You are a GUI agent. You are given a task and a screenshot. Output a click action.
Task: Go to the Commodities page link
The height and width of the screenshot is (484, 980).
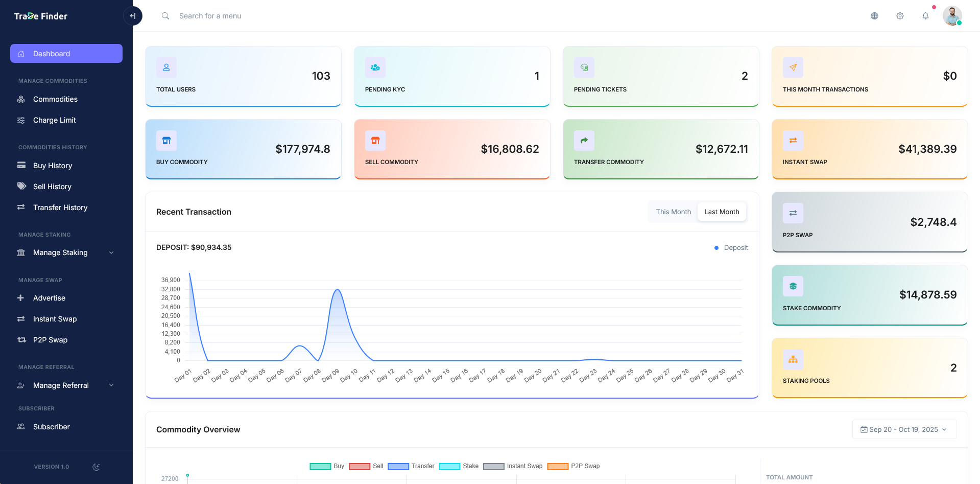55,99
